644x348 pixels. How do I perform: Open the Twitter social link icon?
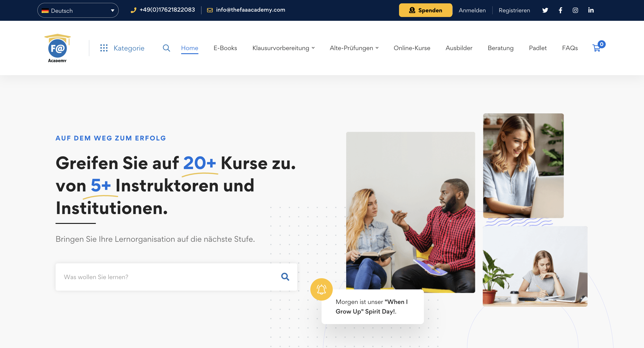click(545, 10)
